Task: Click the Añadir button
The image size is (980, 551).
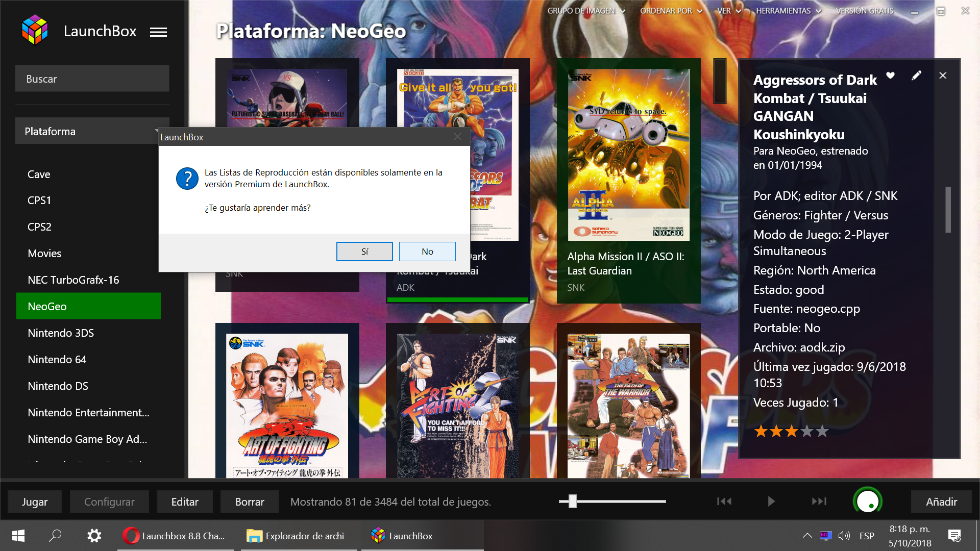Action: (x=942, y=502)
